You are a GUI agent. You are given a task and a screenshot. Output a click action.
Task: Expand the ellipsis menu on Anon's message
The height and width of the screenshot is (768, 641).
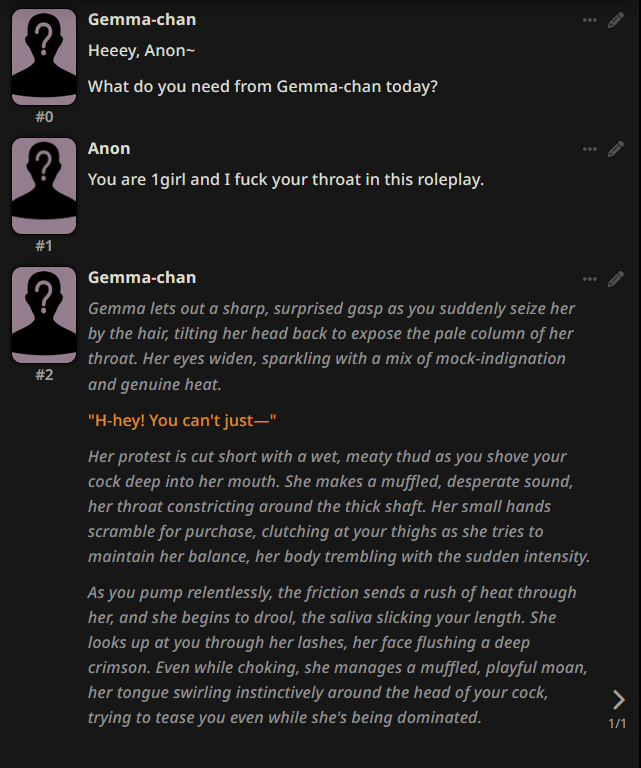point(590,149)
